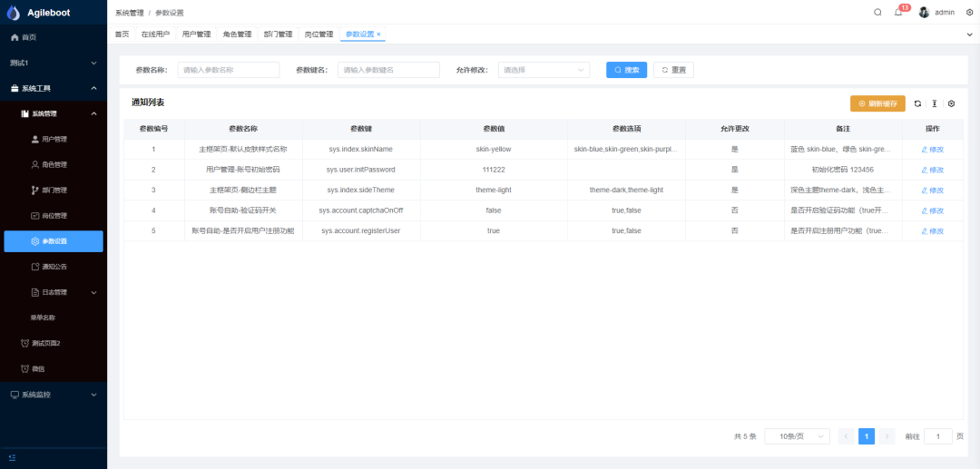Screen dimensions: 980x469
Task: Click the 刷新缓存 button
Action: coord(877,104)
